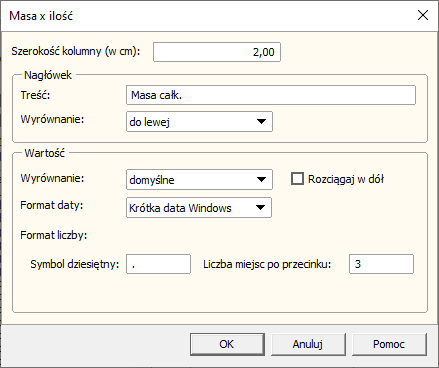Click the arrow of the Format daty dropdown
439x368 pixels.
[x=260, y=208]
